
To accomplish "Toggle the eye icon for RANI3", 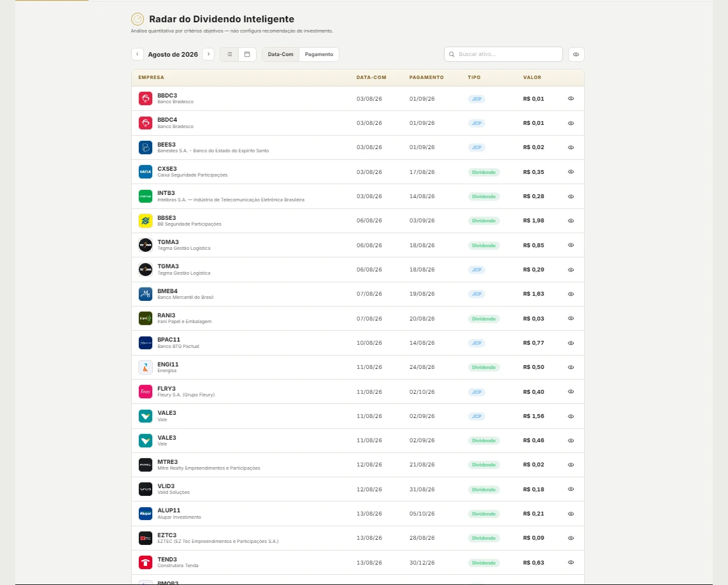I will click(x=571, y=318).
